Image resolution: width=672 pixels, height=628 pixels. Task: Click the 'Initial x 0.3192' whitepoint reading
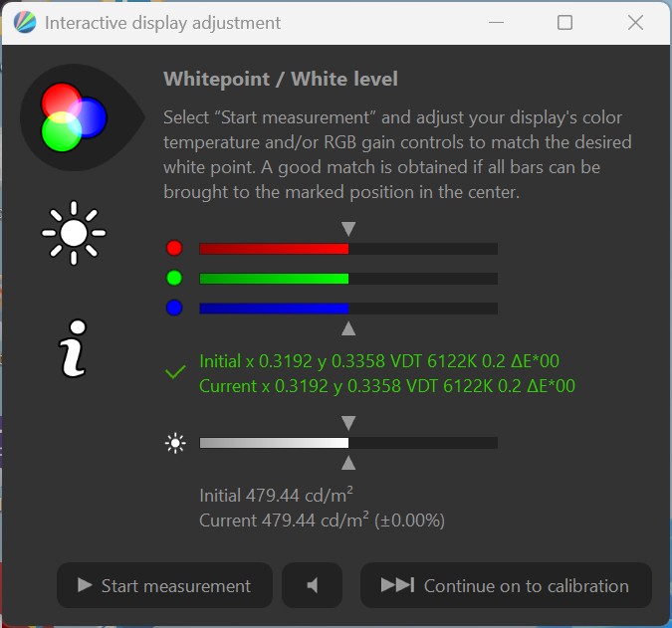(379, 361)
